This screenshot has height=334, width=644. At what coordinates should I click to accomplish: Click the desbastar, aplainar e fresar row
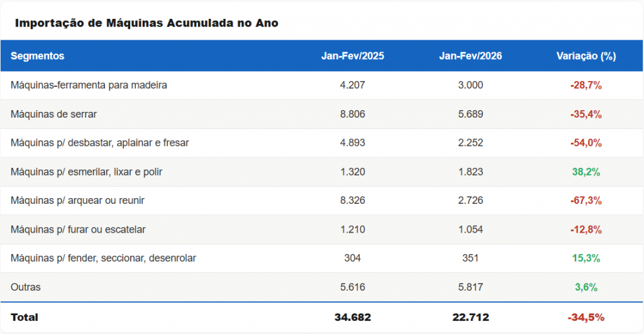(x=100, y=143)
